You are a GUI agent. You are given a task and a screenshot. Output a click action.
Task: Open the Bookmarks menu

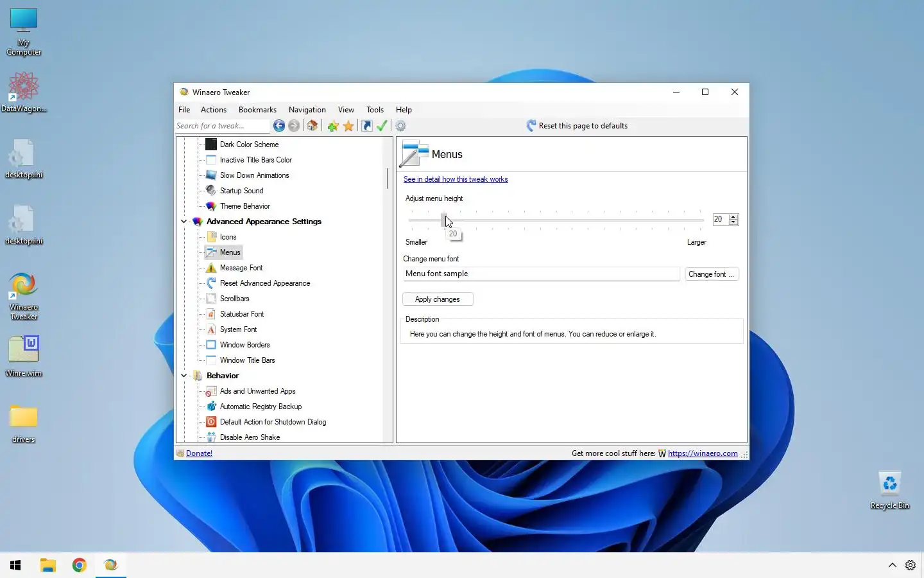pyautogui.click(x=257, y=110)
